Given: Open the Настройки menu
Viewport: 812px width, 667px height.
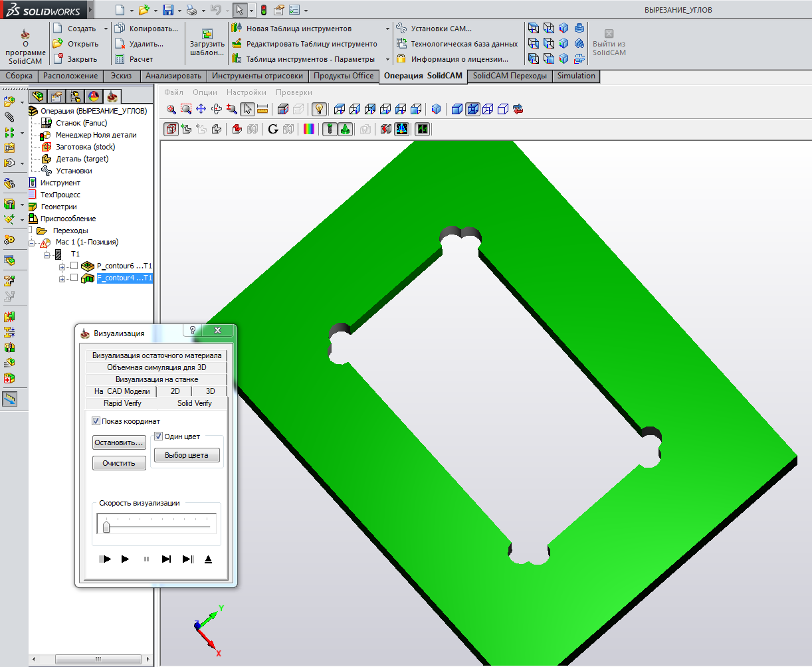Looking at the screenshot, I should [246, 92].
